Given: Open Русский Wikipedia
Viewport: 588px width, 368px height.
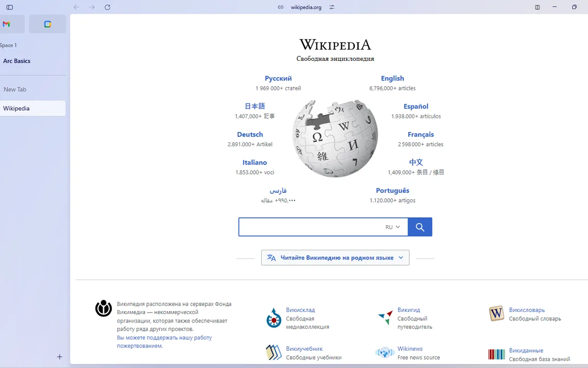Looking at the screenshot, I should click(278, 79).
